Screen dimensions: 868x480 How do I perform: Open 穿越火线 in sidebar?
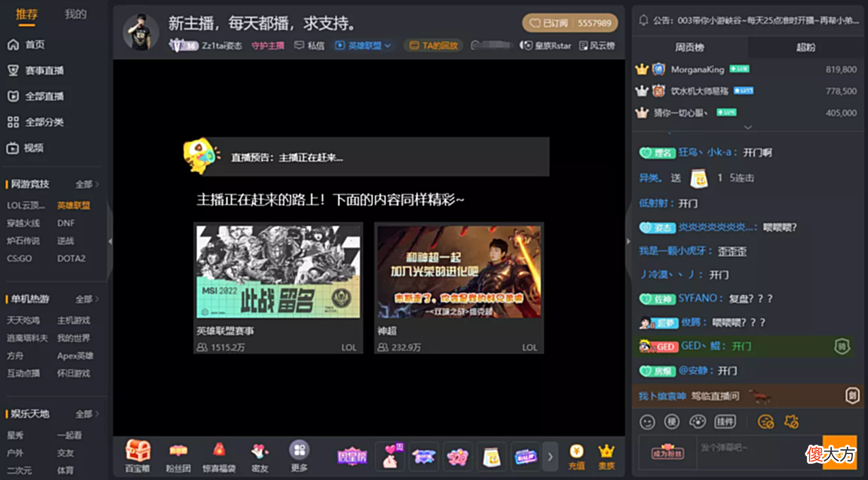tap(23, 223)
